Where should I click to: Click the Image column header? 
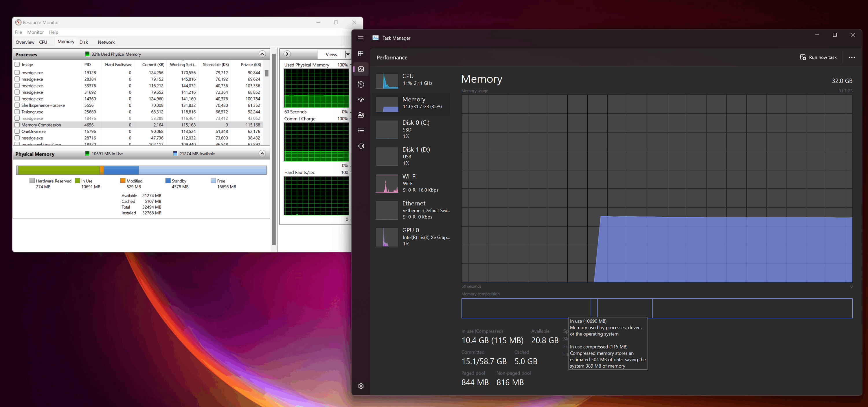(27, 65)
